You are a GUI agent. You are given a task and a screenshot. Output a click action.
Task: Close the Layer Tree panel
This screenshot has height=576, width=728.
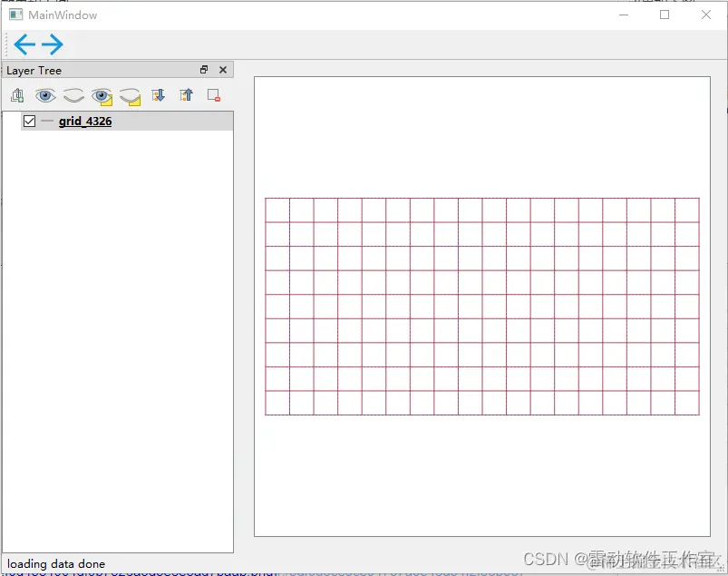click(223, 70)
